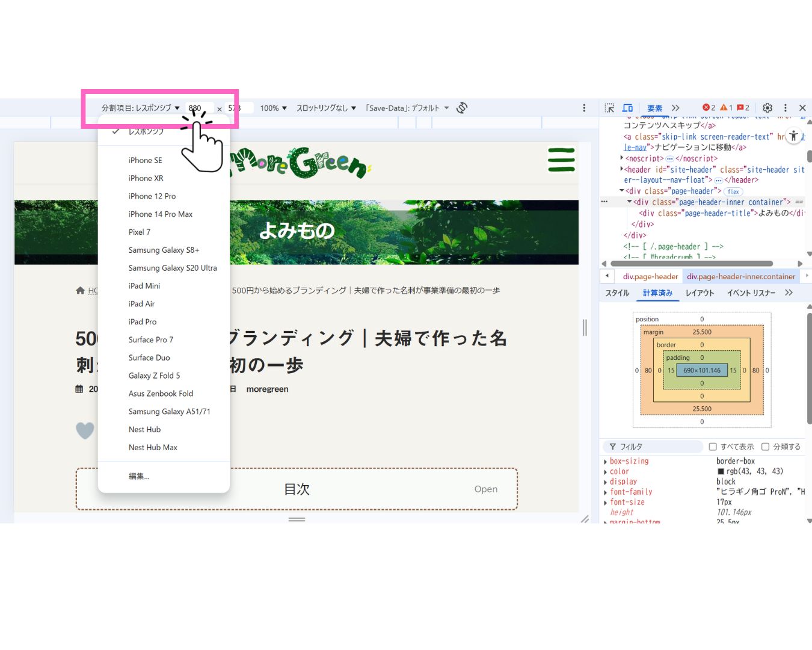812x650 pixels.
Task: Open the device toolbar three-dot menu
Action: [583, 108]
